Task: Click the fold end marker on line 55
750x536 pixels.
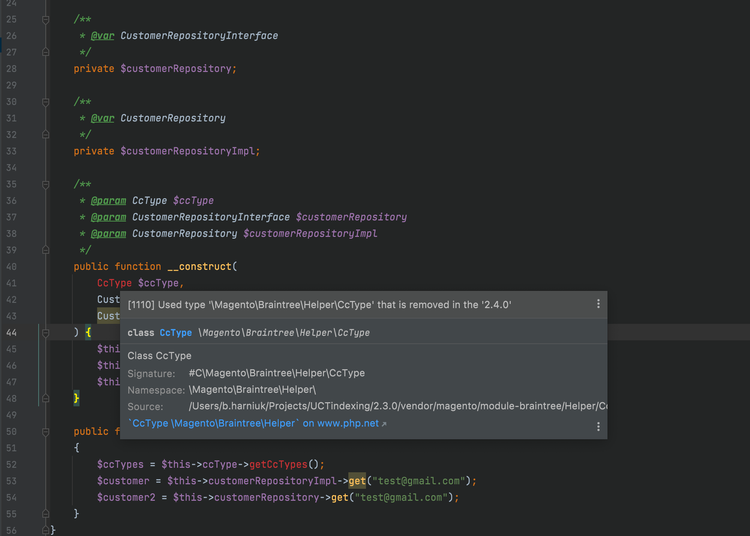Action: pyautogui.click(x=46, y=513)
